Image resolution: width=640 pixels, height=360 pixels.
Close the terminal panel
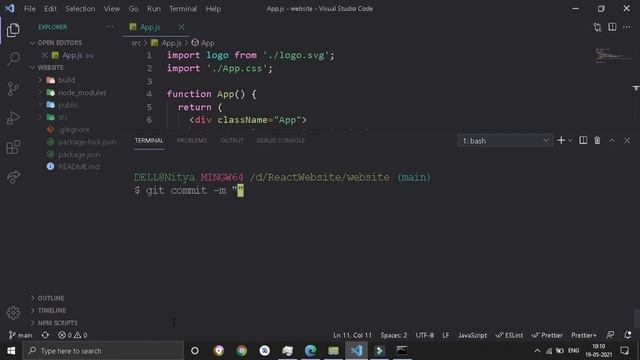(627, 140)
